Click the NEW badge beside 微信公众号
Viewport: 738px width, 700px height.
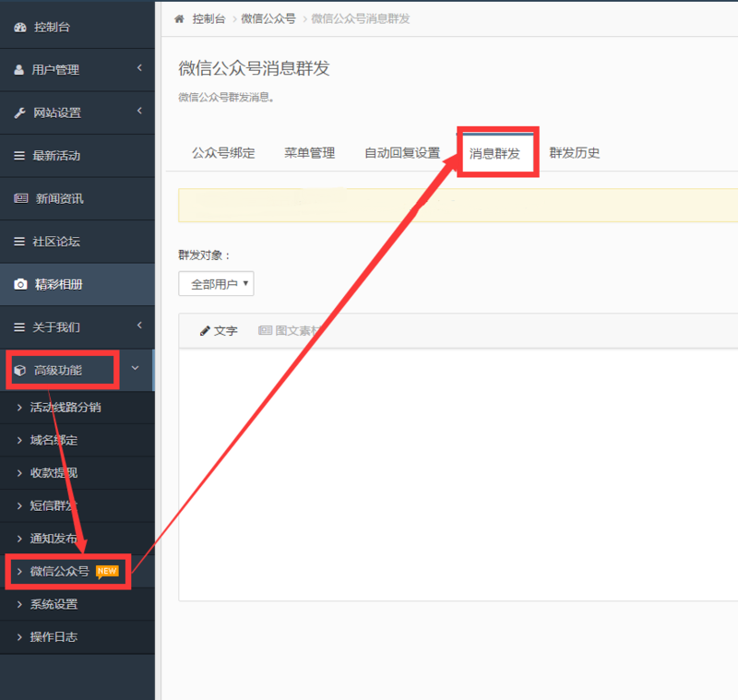coord(108,571)
